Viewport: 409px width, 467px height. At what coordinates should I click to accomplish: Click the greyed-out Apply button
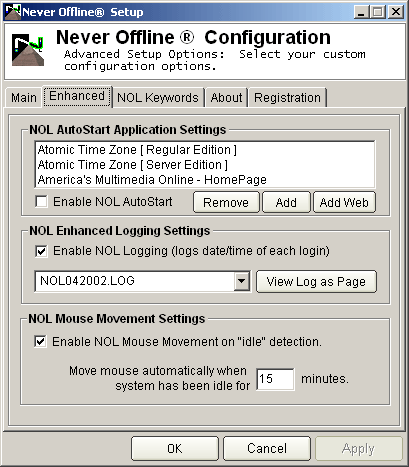coord(358,448)
